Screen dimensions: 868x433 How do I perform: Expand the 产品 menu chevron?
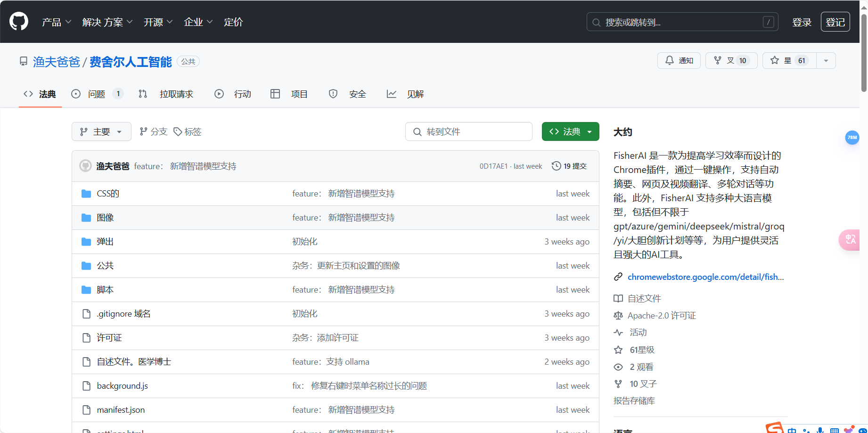click(x=69, y=22)
